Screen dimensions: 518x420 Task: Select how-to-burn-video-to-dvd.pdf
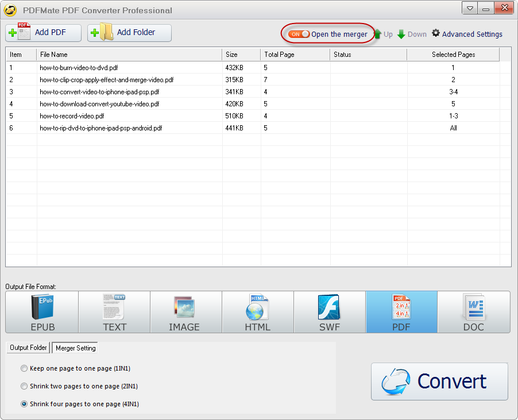point(79,68)
